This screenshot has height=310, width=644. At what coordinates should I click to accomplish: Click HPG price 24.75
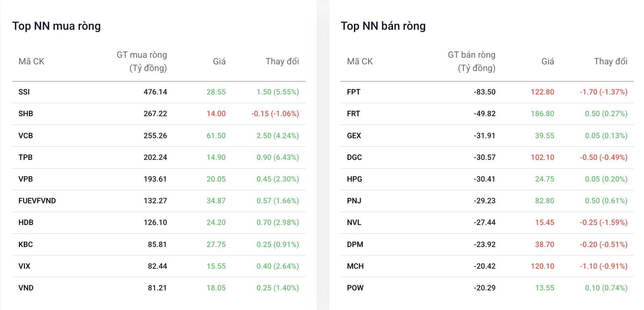tap(545, 179)
